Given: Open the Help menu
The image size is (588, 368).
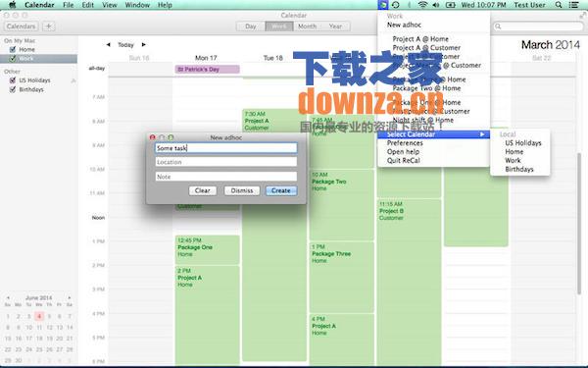Looking at the screenshot, I should tap(165, 5).
